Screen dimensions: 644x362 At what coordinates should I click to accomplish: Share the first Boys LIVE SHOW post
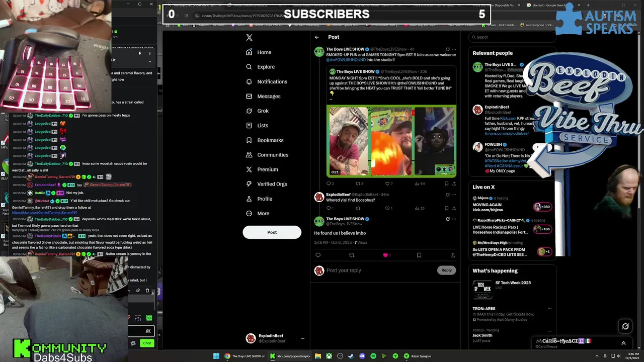tap(454, 184)
